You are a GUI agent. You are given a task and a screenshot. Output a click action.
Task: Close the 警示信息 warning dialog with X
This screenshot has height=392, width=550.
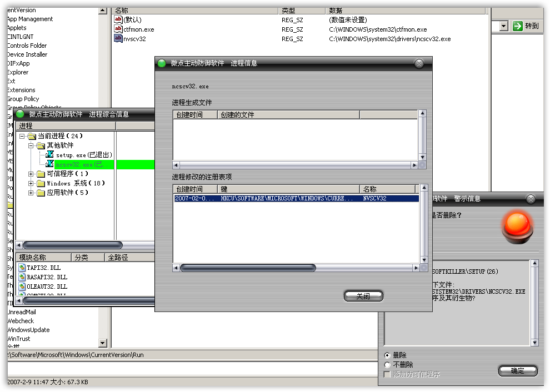click(x=531, y=199)
